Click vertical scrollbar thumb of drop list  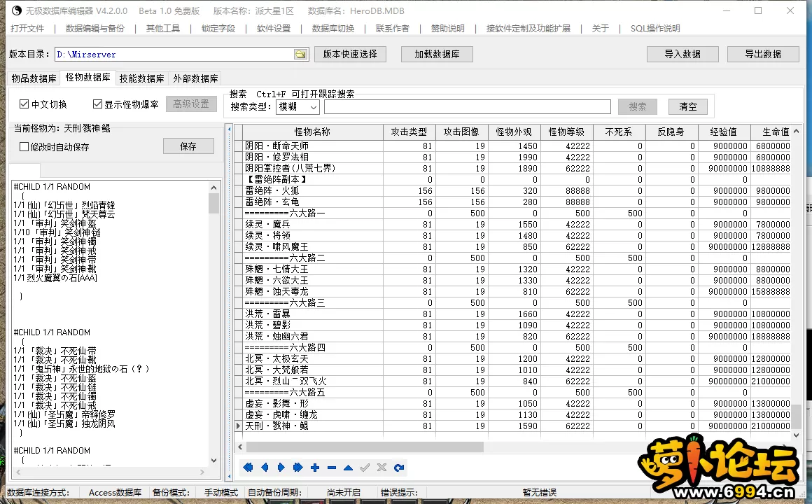(214, 203)
